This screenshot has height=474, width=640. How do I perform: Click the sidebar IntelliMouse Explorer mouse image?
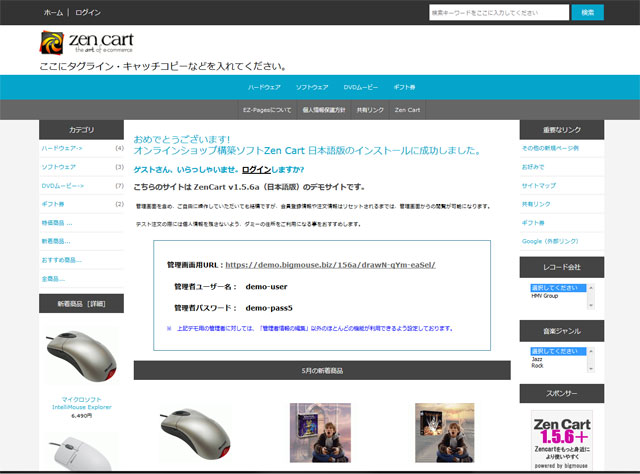pyautogui.click(x=81, y=356)
